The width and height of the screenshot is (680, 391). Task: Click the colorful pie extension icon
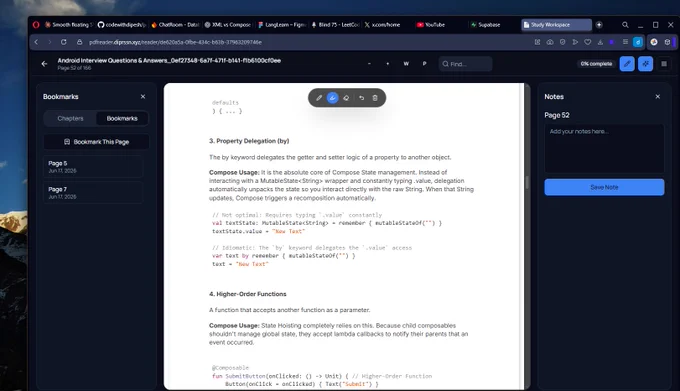tap(654, 42)
